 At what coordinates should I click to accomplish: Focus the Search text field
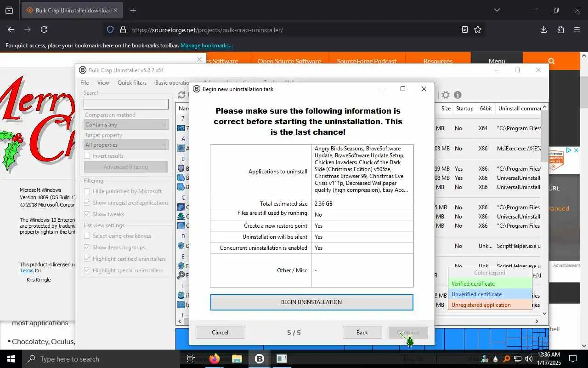pyautogui.click(x=126, y=104)
